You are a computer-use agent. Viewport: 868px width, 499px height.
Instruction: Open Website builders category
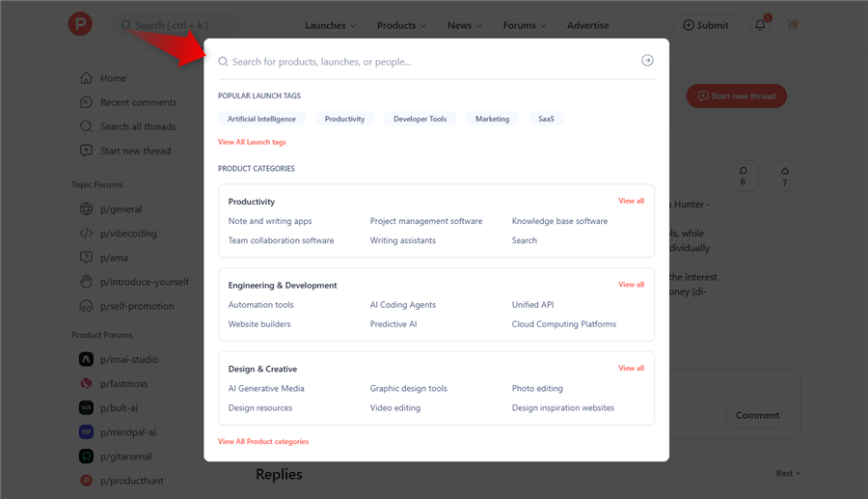point(259,324)
